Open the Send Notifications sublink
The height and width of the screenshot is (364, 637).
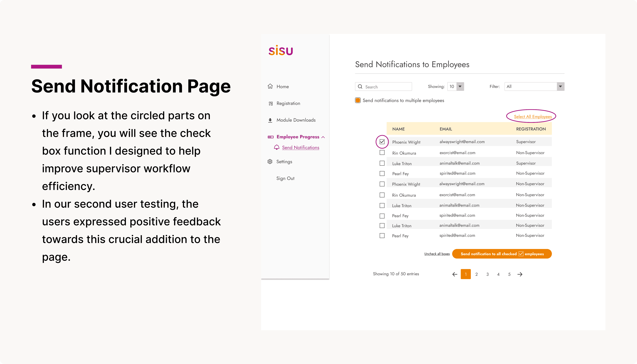point(301,148)
